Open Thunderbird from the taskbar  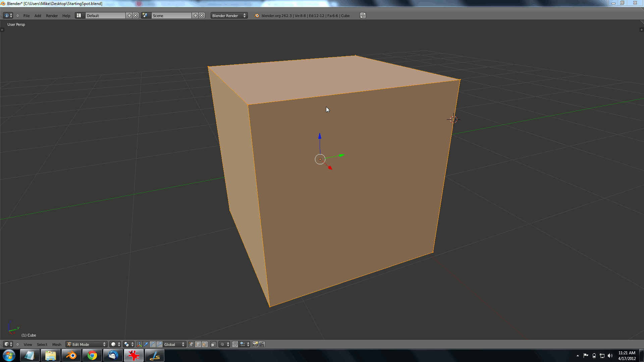(113, 356)
